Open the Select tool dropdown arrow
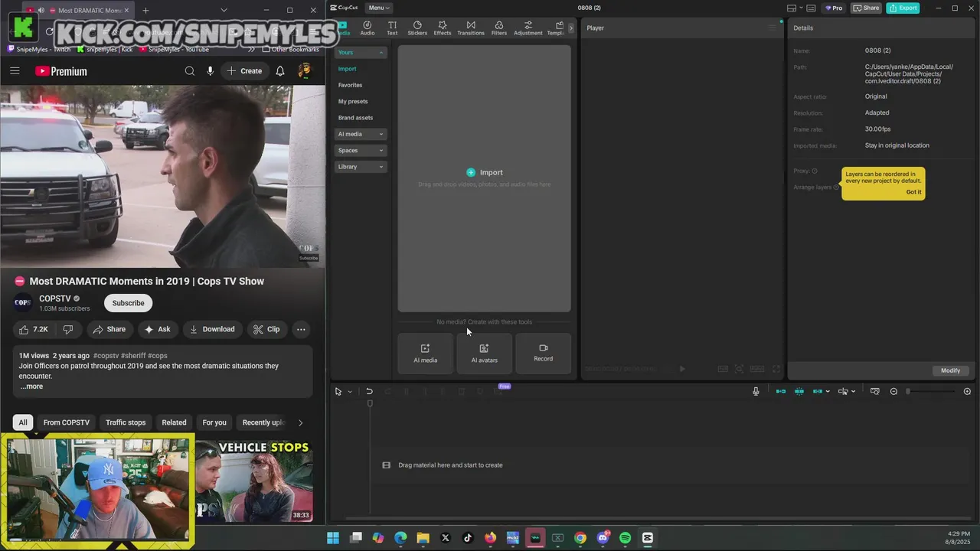The height and width of the screenshot is (551, 980). 350,392
